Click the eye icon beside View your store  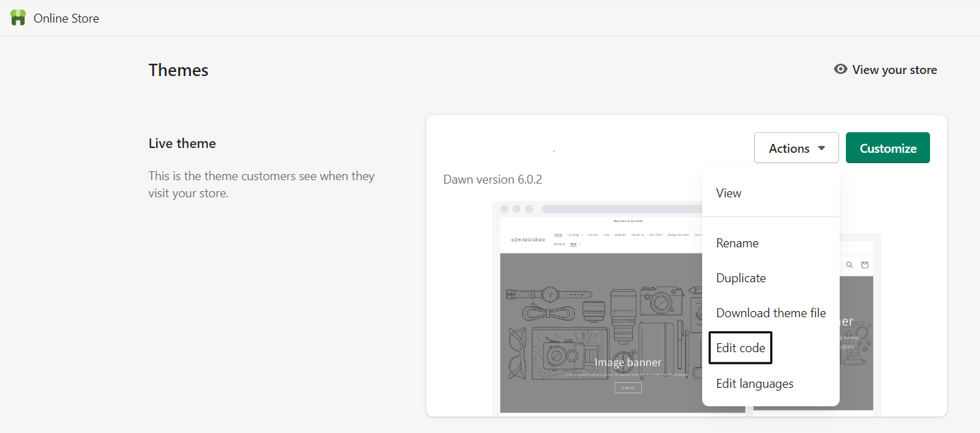[x=840, y=69]
